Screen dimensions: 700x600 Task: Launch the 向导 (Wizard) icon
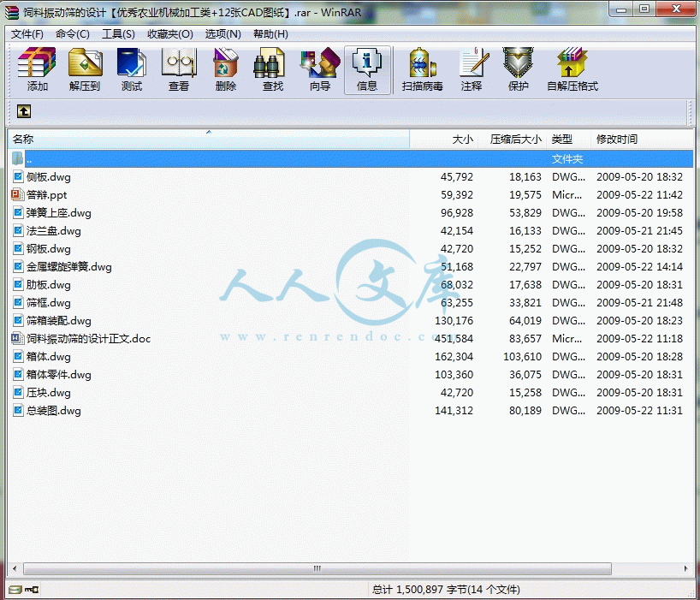point(320,69)
